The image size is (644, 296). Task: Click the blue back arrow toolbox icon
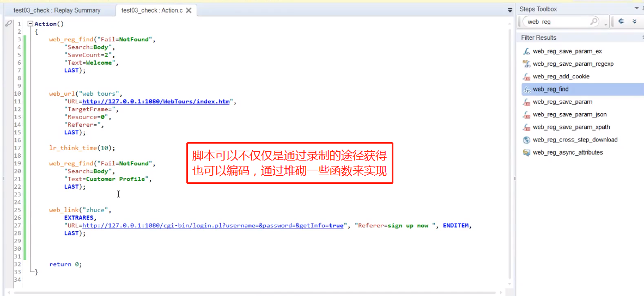click(x=621, y=21)
